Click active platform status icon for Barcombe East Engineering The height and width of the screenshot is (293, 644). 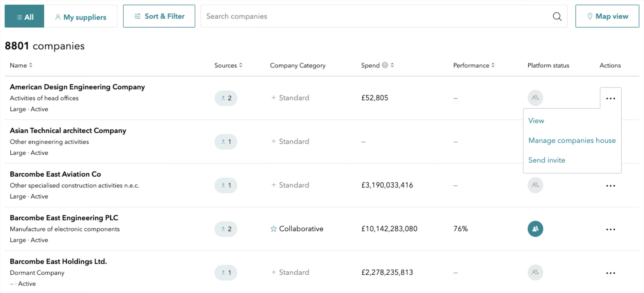[x=535, y=229]
